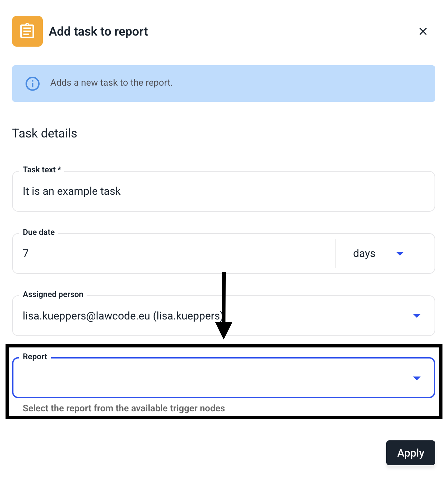Viewport: 448px width, 478px height.
Task: Click the Due date field label
Action: [x=39, y=232]
